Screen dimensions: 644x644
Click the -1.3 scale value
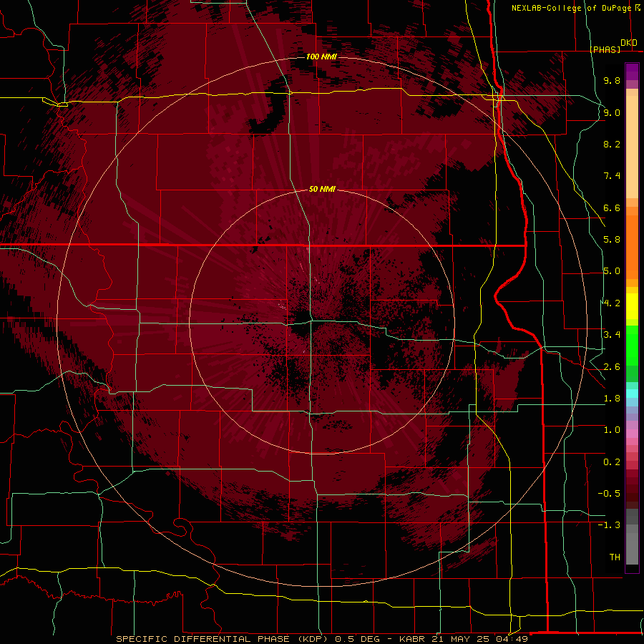pyautogui.click(x=609, y=525)
